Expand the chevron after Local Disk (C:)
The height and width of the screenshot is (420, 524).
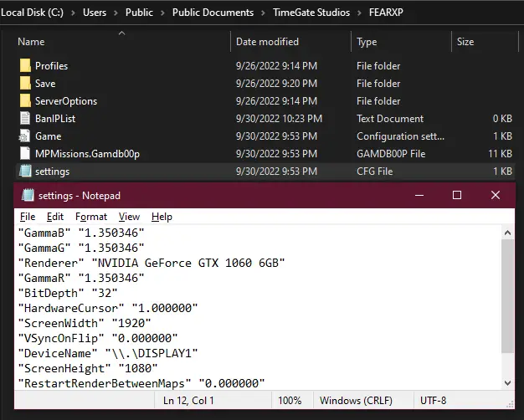pyautogui.click(x=73, y=13)
